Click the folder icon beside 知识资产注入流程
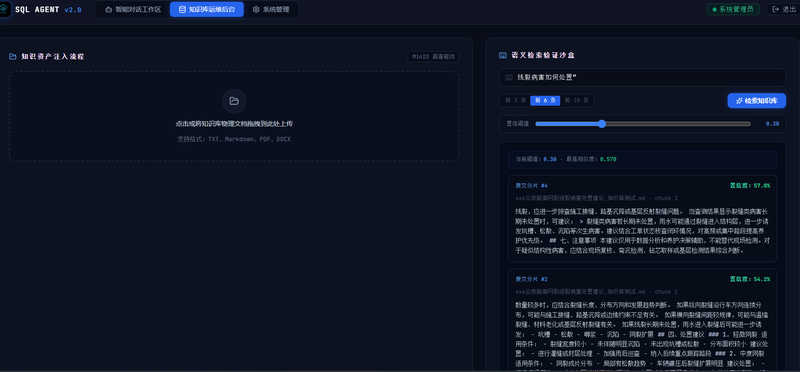Viewport: 800px width, 372px height. [x=13, y=57]
